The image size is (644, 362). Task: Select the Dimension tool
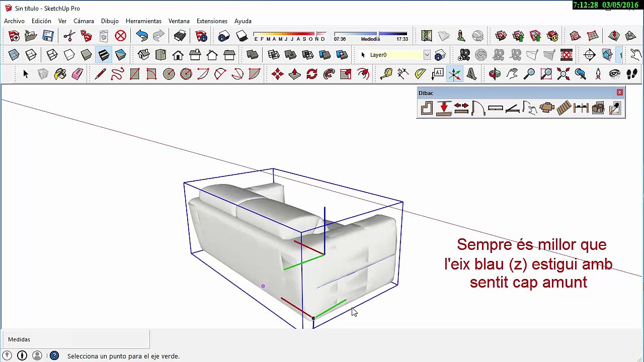(x=403, y=74)
